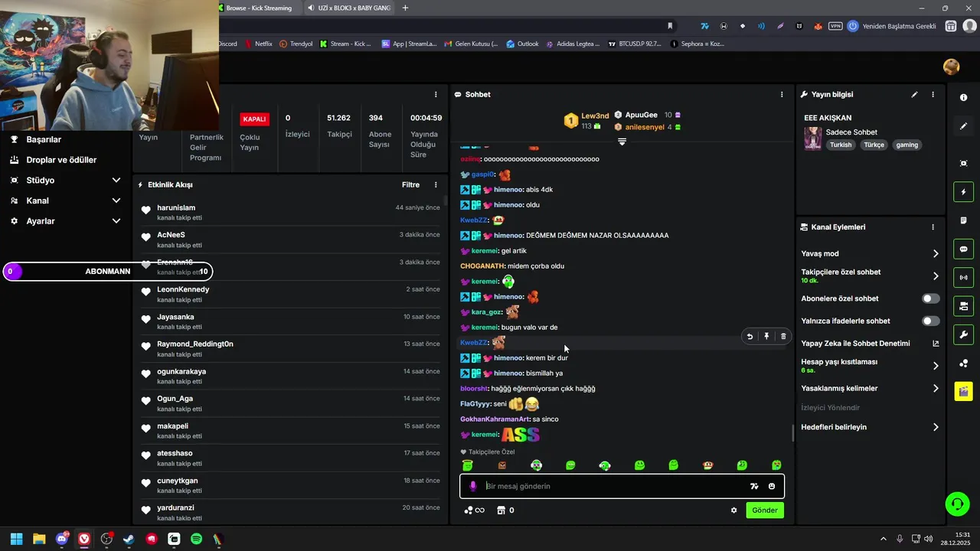Open the Filtre menu in Etkinlik Akışı
980x551 pixels.
(410, 184)
